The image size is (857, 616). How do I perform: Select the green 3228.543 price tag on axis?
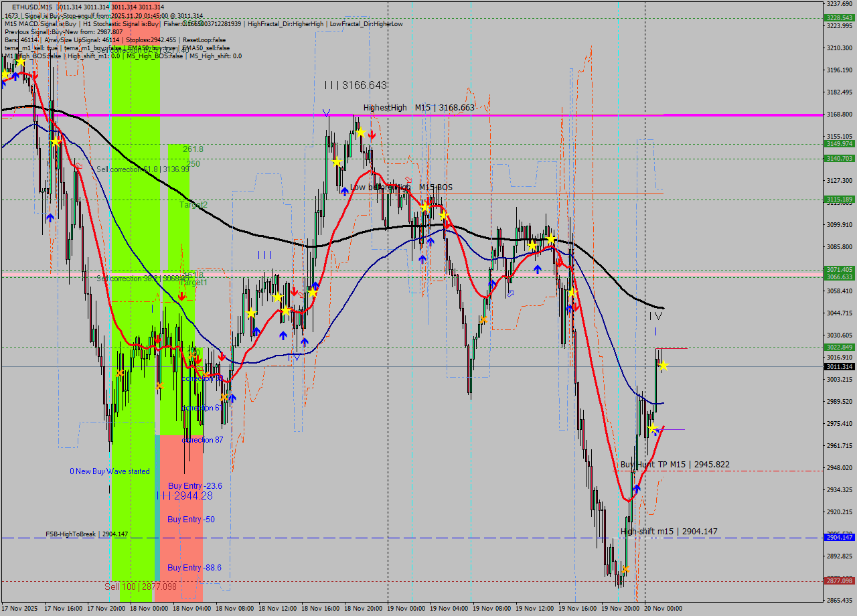839,18
